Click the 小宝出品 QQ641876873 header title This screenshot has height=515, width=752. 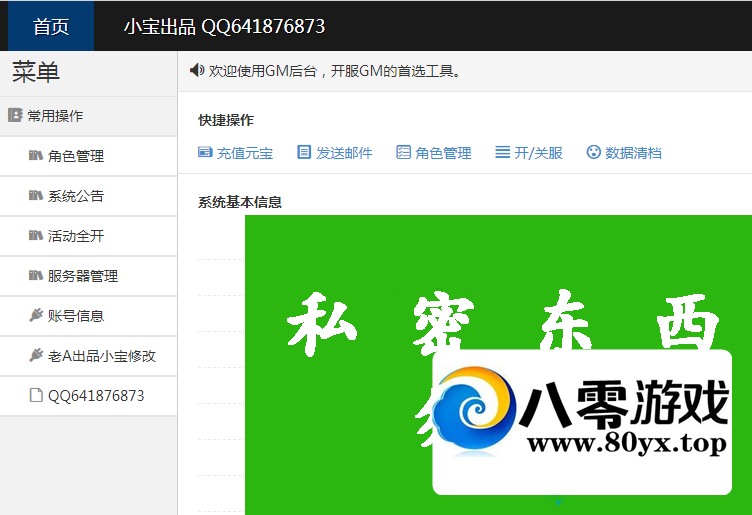tap(224, 27)
